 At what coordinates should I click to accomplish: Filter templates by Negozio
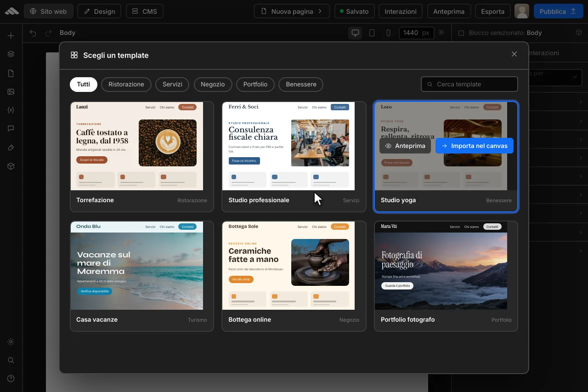click(x=213, y=85)
